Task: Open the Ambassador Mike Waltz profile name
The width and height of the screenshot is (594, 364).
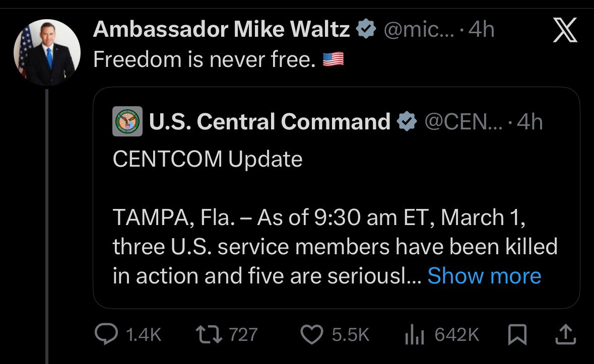Action: [x=222, y=30]
